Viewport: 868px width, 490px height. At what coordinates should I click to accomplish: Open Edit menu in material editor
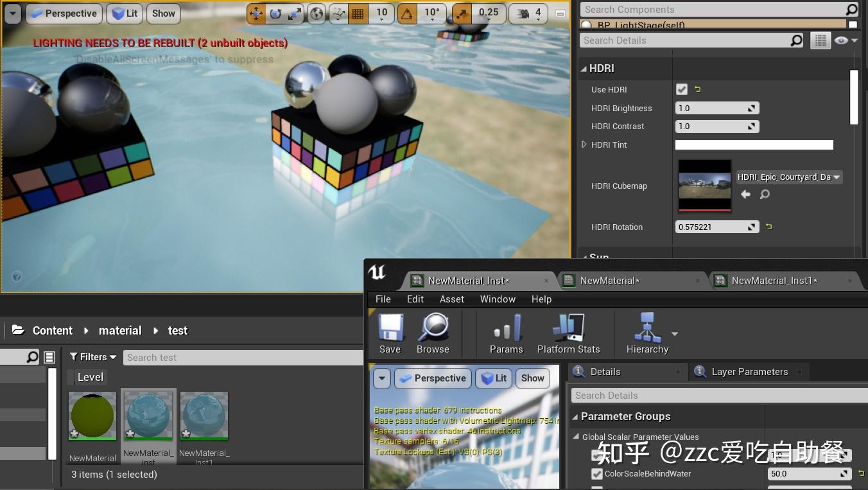415,299
